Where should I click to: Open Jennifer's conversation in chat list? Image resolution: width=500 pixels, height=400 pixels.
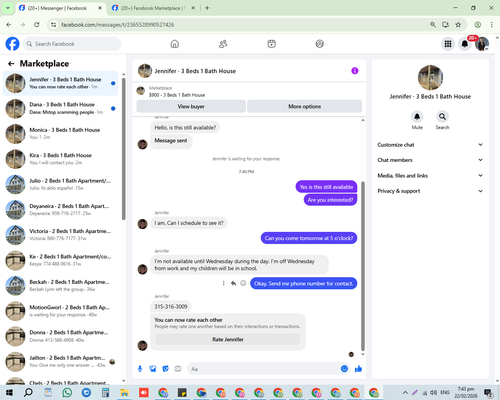(61, 83)
